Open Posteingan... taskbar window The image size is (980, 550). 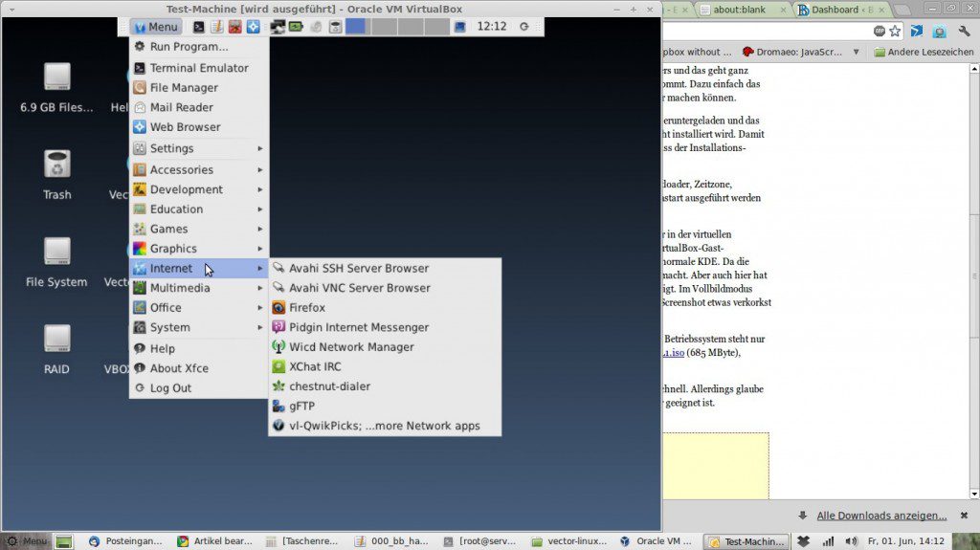point(125,541)
